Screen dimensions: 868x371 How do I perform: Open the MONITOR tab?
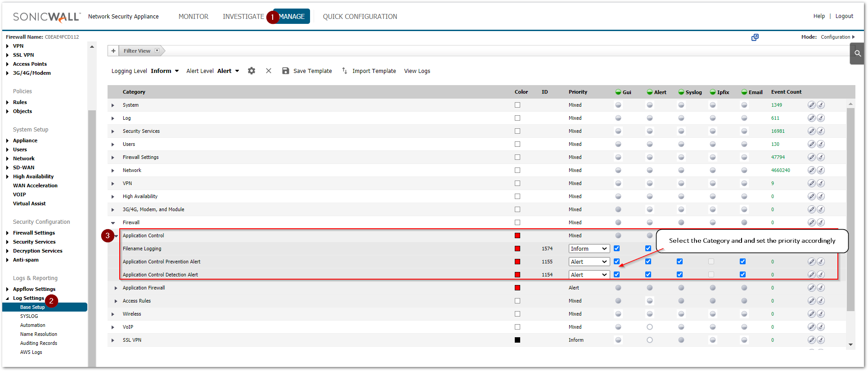point(193,17)
